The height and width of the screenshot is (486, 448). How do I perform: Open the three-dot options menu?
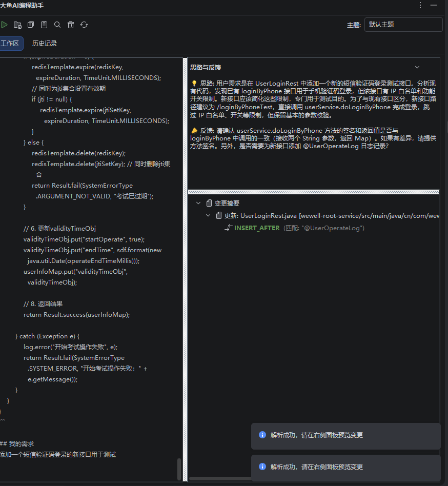coord(420,5)
